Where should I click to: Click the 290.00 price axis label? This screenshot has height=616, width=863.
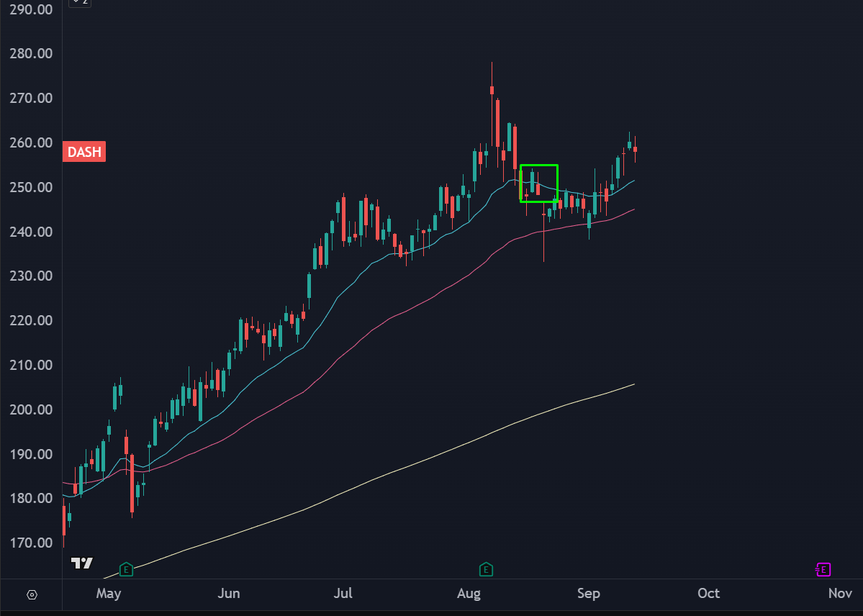point(32,9)
